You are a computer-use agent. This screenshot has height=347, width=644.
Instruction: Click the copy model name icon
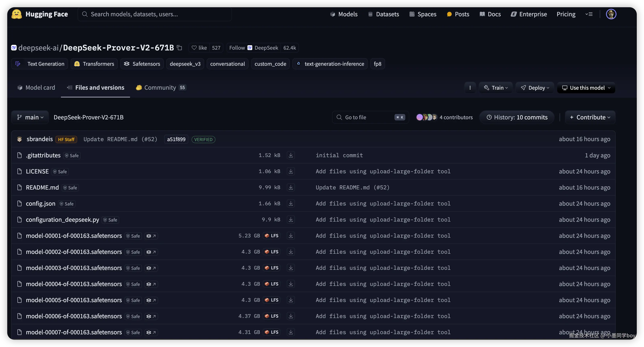pos(179,47)
